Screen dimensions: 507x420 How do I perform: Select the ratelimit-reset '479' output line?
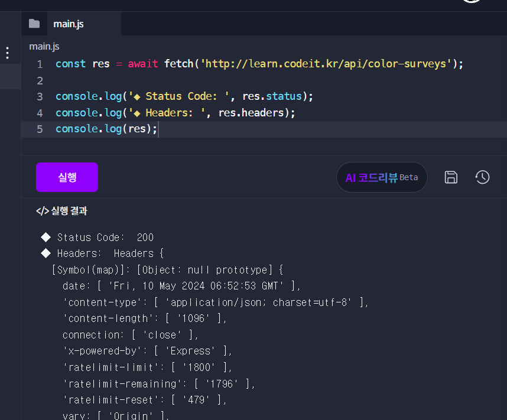tap(145, 401)
